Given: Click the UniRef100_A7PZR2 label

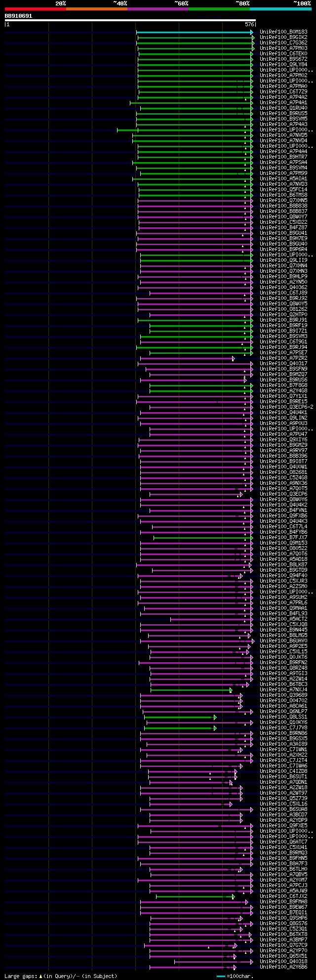Looking at the screenshot, I should click(283, 358).
